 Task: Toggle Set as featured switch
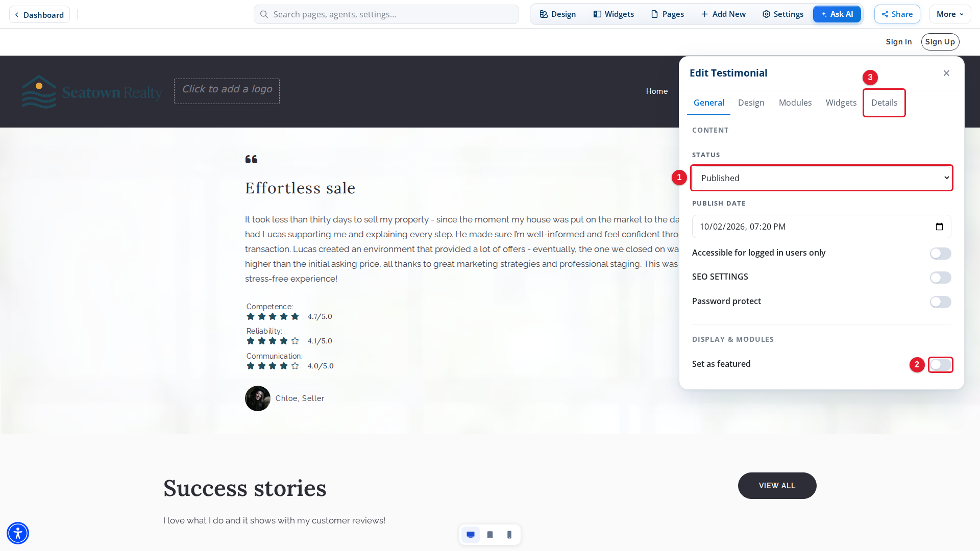tap(940, 365)
